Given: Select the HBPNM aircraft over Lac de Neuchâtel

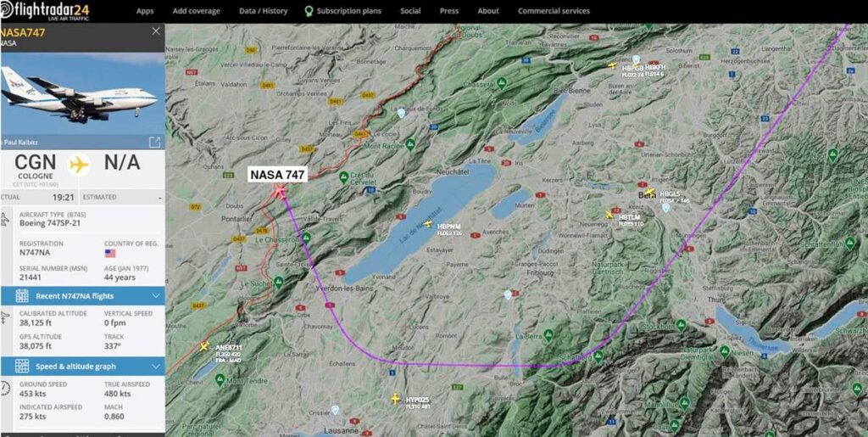Looking at the screenshot, I should point(427,224).
